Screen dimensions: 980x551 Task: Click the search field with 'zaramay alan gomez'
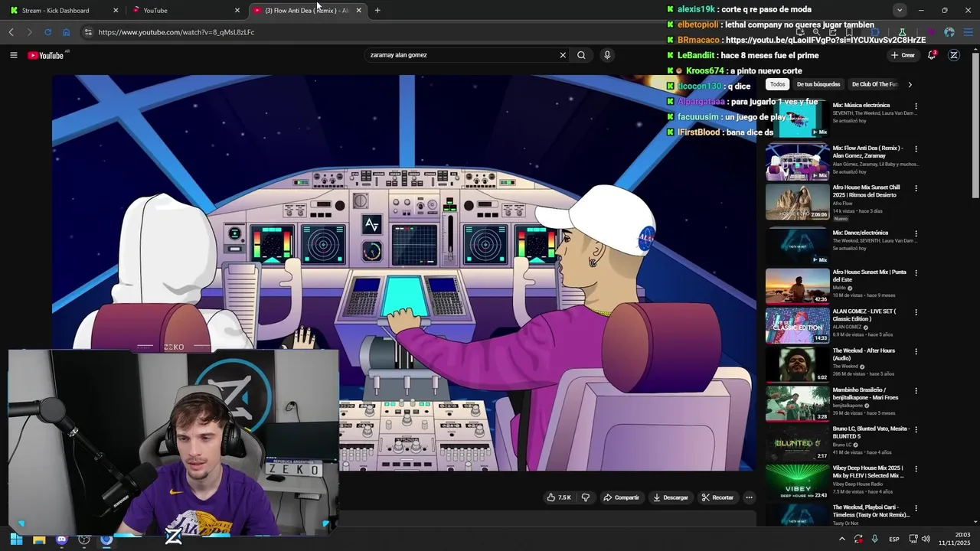pos(462,55)
